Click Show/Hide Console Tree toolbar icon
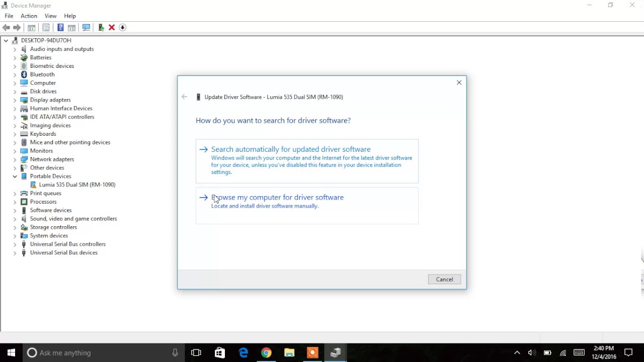This screenshot has height=362, width=644. (31, 28)
